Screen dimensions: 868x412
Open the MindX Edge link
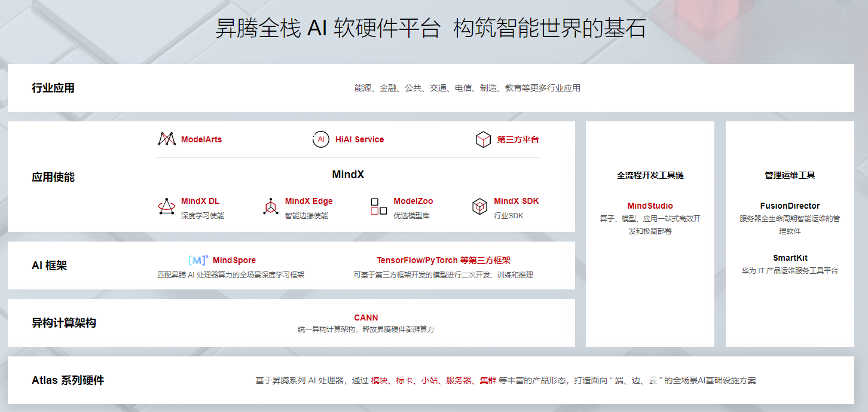(x=308, y=201)
